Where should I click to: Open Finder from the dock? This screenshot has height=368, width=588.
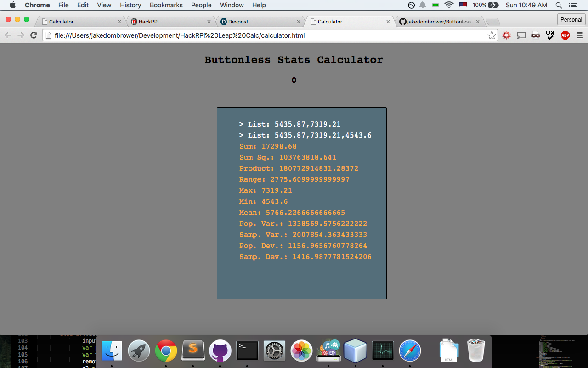(x=112, y=351)
